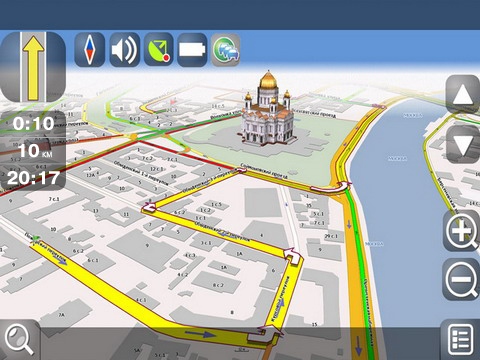Toggle the traffic jams icon

pos(226,50)
